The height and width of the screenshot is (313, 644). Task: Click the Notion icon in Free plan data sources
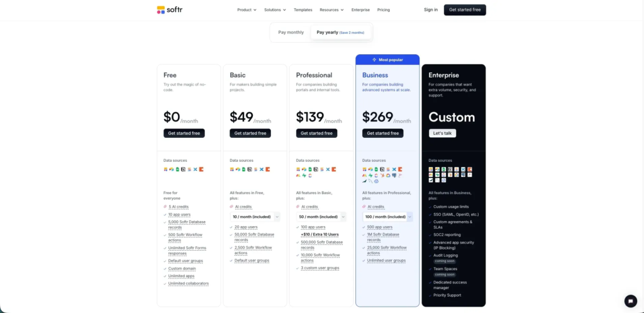point(184,169)
